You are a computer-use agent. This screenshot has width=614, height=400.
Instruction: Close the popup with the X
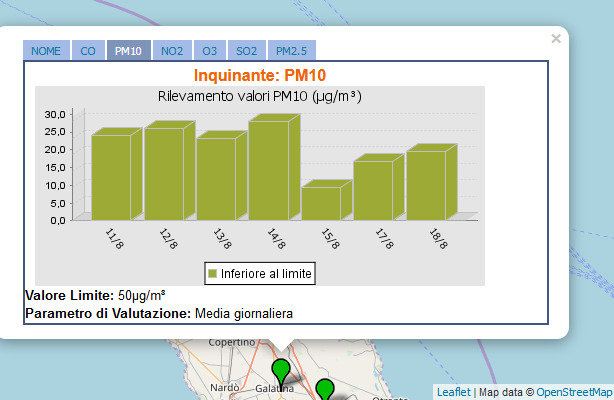pos(556,38)
